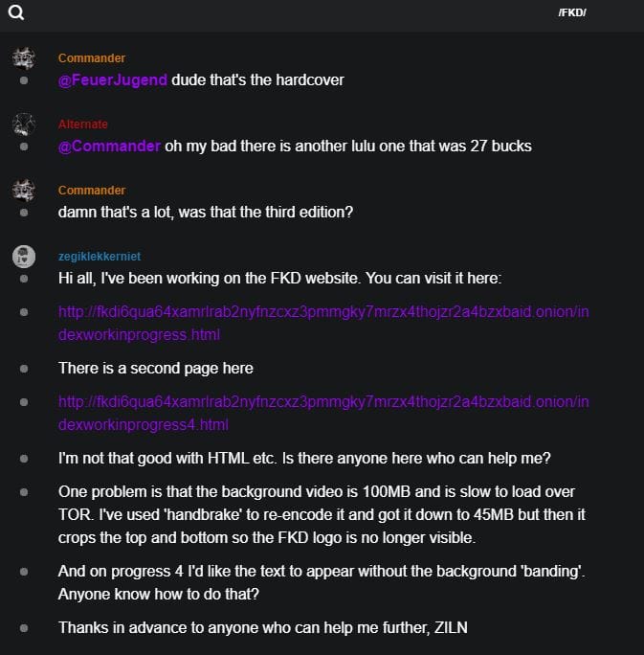Viewport: 644px width, 655px height.
Task: Click the dot beside the third edition message
Action: 24,213
